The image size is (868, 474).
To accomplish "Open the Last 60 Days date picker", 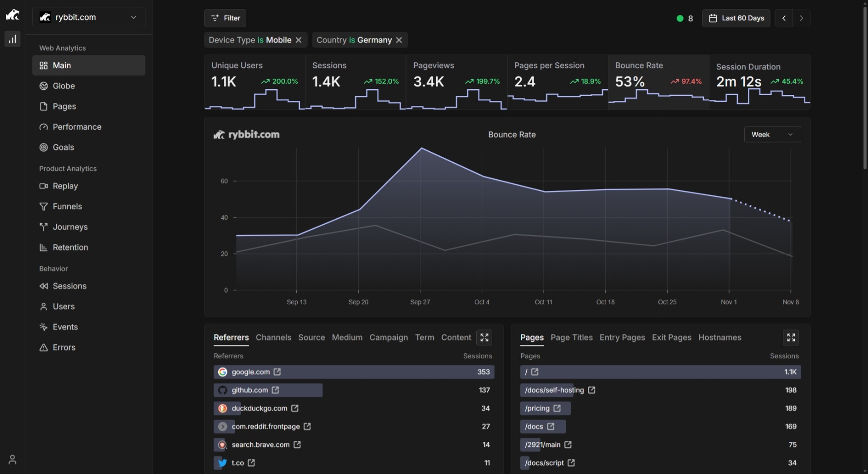I will click(x=736, y=18).
